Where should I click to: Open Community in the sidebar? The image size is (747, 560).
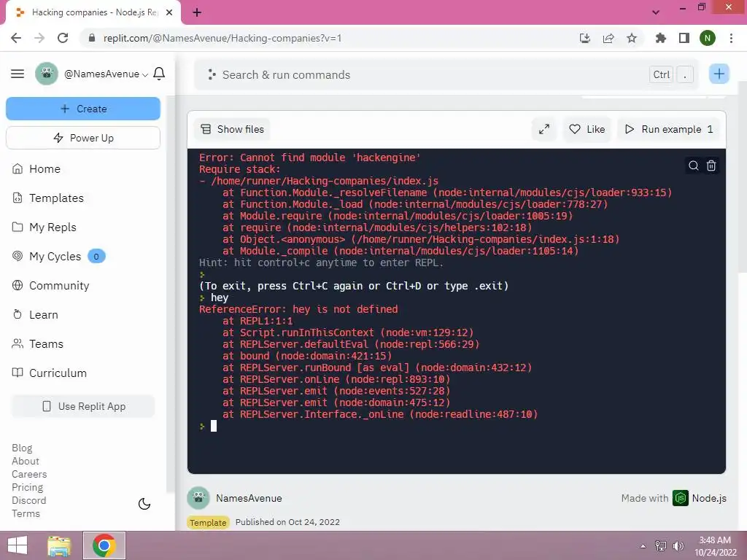[x=50, y=286]
